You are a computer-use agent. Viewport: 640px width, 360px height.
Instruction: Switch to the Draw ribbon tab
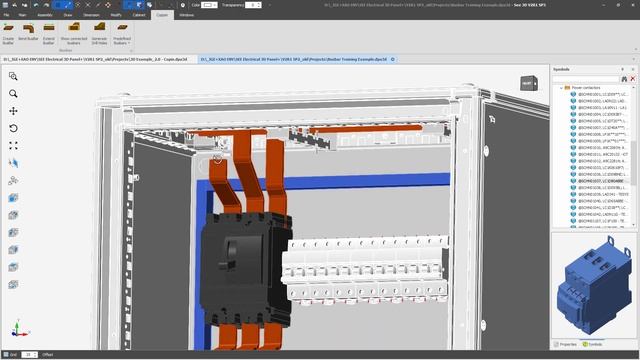click(68, 15)
